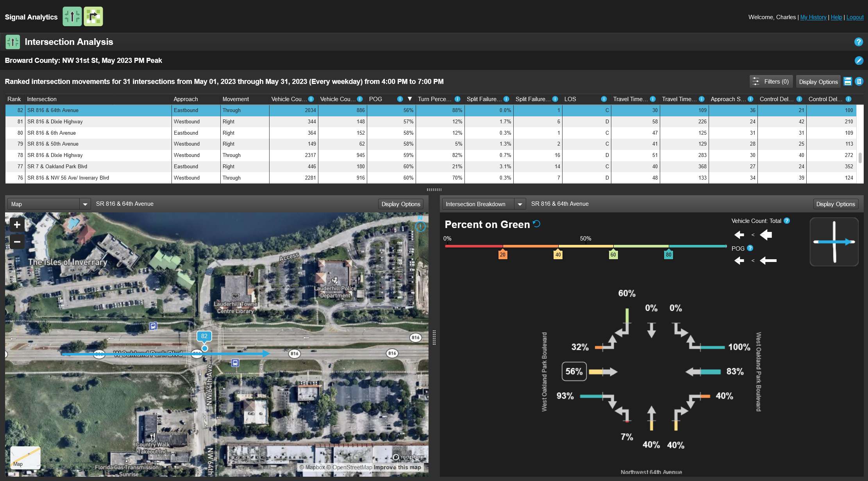This screenshot has height=481, width=868.
Task: Save the analysis using the floppy disk icon
Action: [x=848, y=81]
